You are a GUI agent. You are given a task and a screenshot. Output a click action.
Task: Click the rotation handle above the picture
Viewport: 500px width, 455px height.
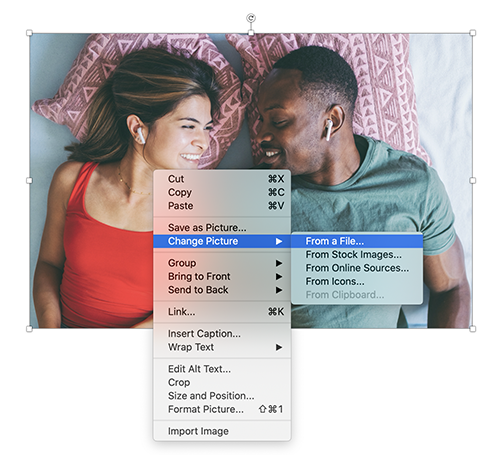click(x=251, y=18)
